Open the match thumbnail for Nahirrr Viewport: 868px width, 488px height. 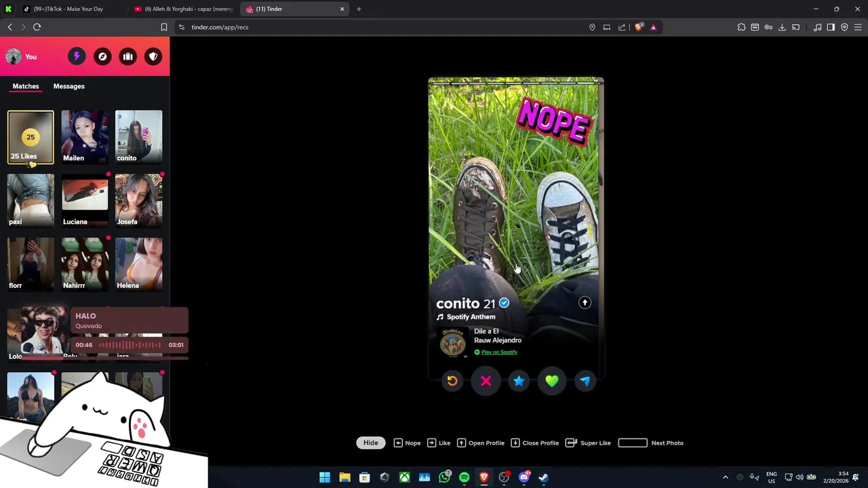[x=85, y=264]
